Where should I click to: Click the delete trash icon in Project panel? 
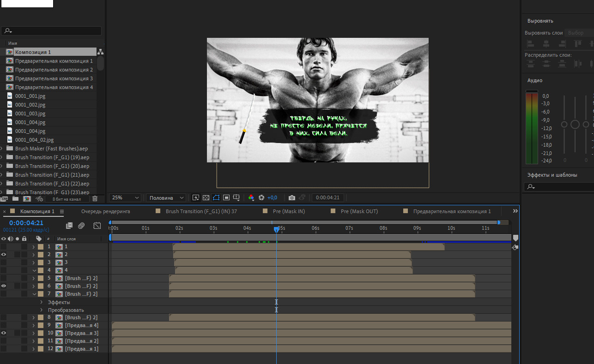pyautogui.click(x=95, y=199)
